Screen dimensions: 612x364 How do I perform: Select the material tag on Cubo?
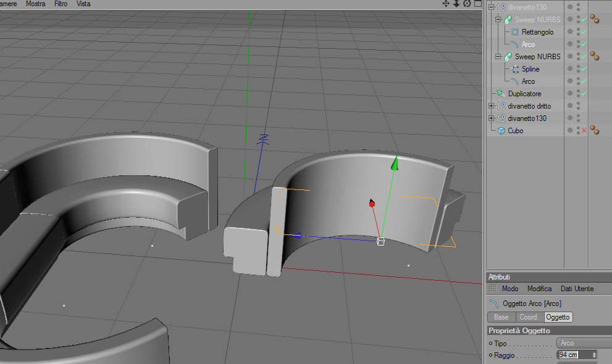point(595,130)
